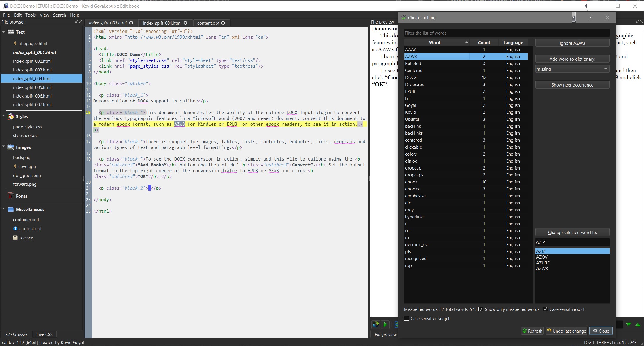Enable Case sensitive search checkbox
Viewport: 644px width, 346px height.
click(x=407, y=318)
